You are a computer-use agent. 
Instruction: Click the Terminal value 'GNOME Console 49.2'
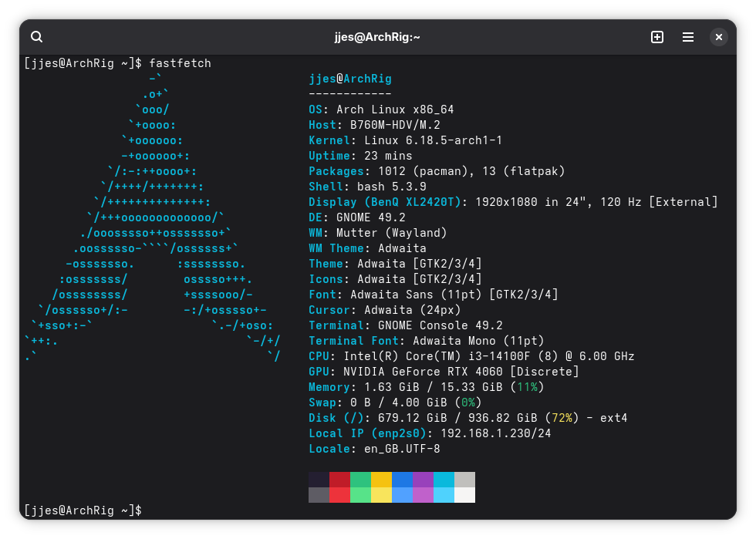tap(440, 325)
